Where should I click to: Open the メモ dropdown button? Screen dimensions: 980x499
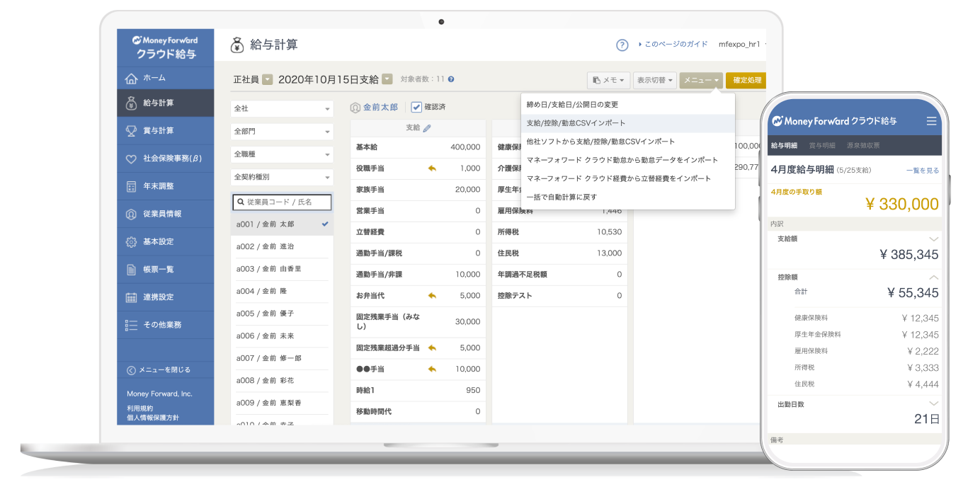click(608, 81)
